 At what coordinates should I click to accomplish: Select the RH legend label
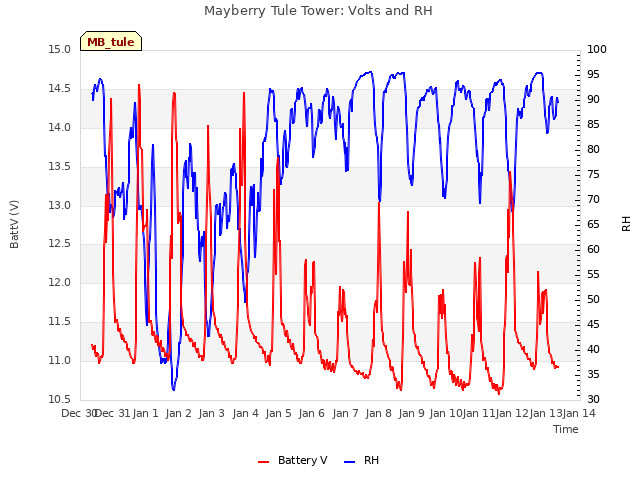click(371, 460)
